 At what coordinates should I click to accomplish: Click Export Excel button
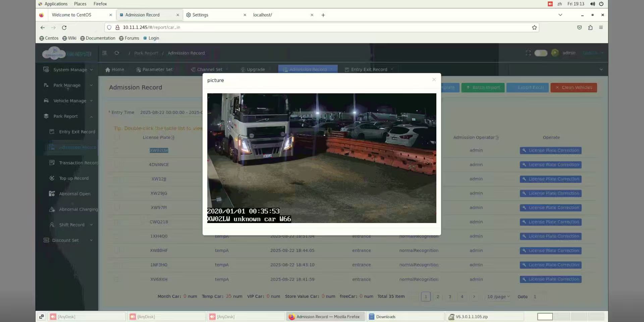[x=527, y=88]
